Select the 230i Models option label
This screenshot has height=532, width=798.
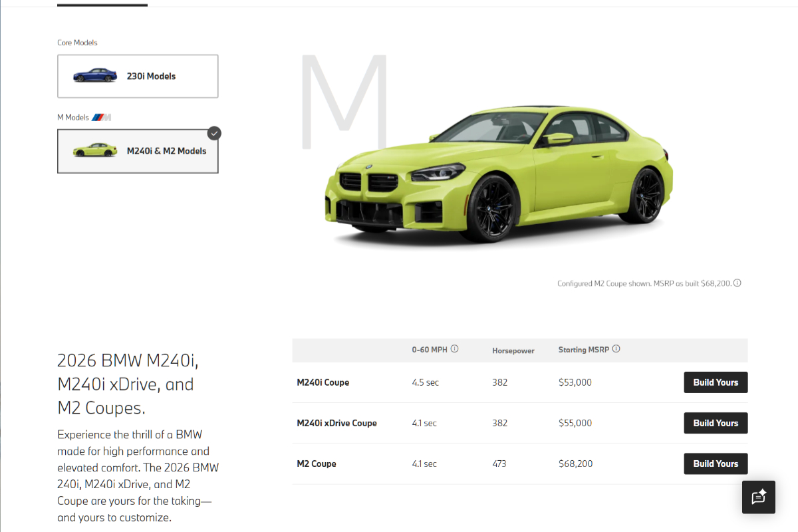pos(151,76)
